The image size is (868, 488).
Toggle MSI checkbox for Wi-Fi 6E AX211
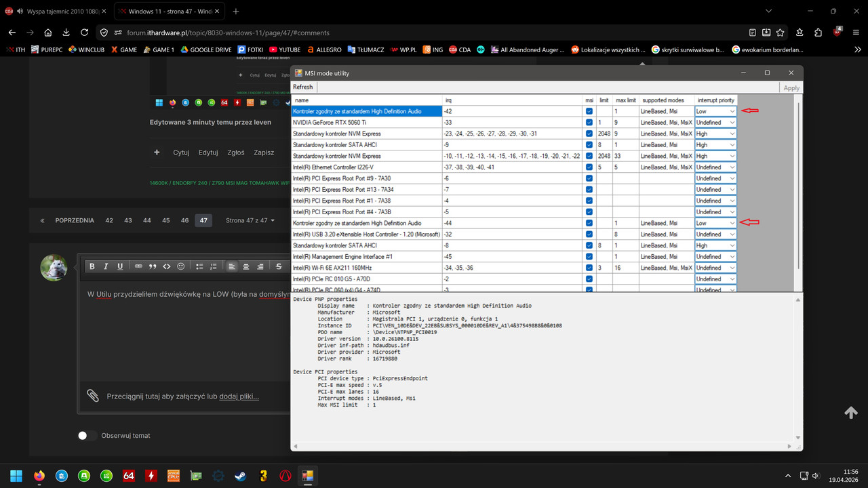pos(589,268)
